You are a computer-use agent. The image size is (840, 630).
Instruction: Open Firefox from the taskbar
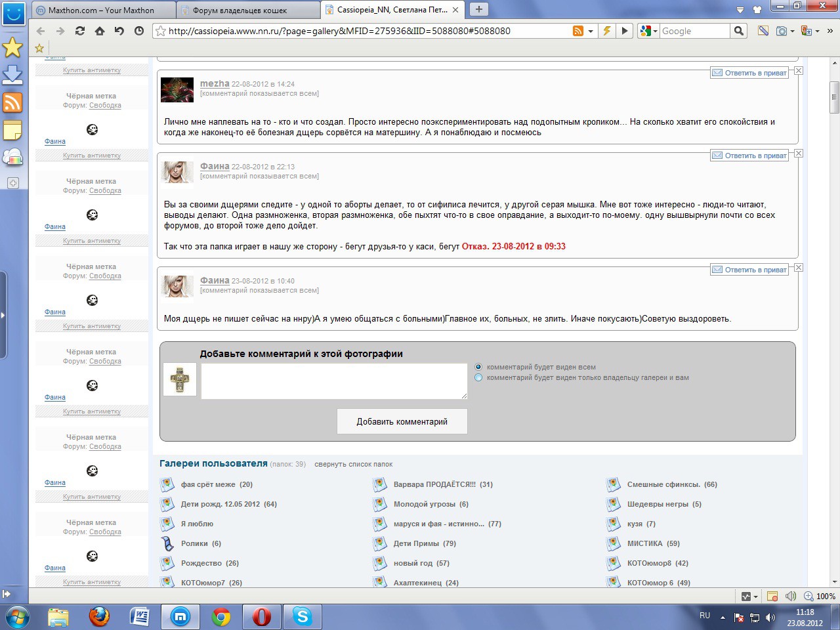coord(99,617)
